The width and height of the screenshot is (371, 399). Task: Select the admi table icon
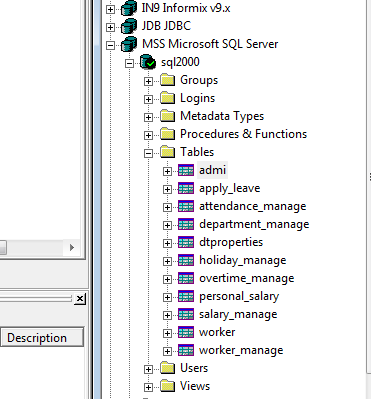click(186, 170)
